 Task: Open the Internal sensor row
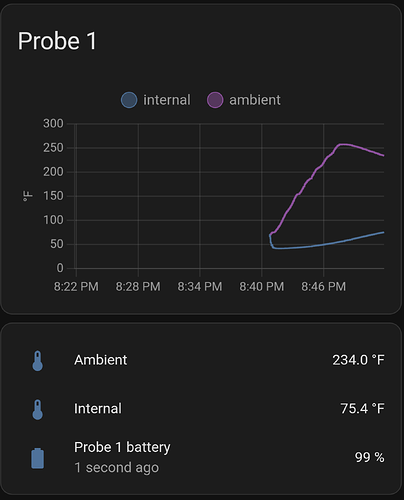[202, 409]
